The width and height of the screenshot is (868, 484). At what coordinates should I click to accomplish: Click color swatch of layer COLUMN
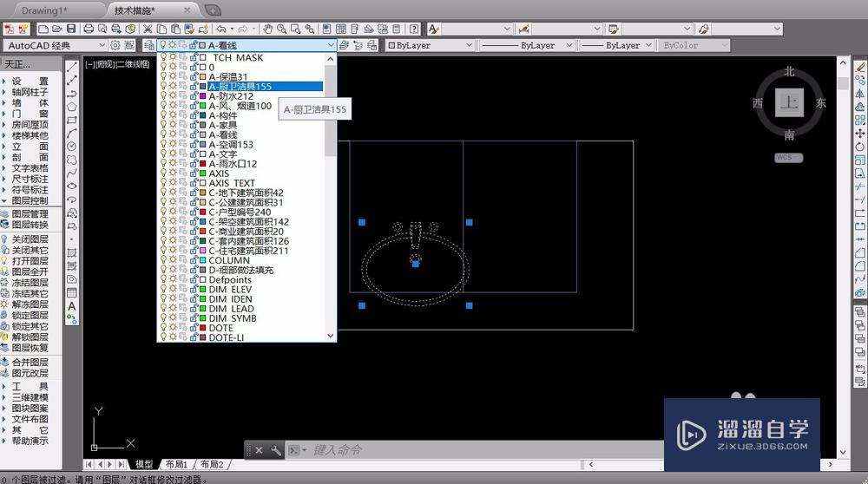203,260
